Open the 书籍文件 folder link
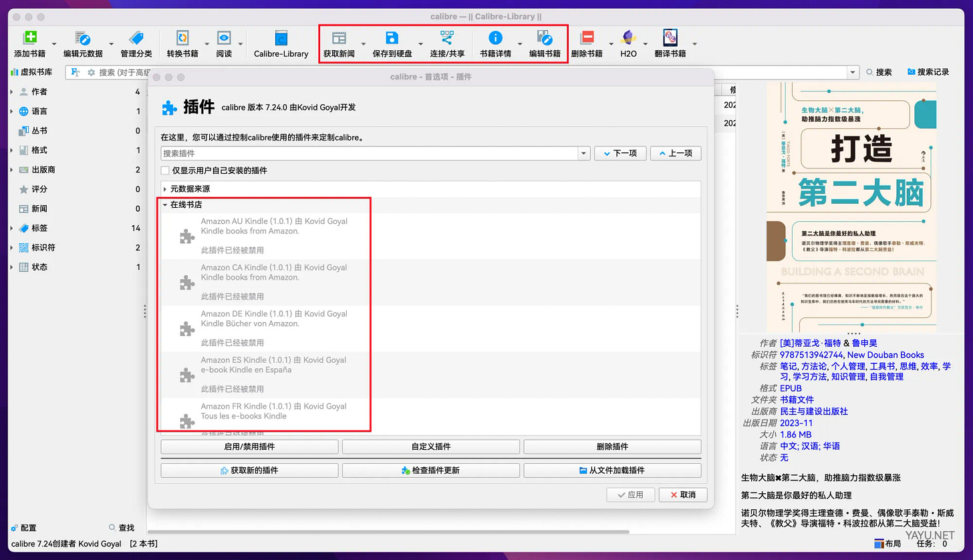This screenshot has width=973, height=560. [x=797, y=400]
